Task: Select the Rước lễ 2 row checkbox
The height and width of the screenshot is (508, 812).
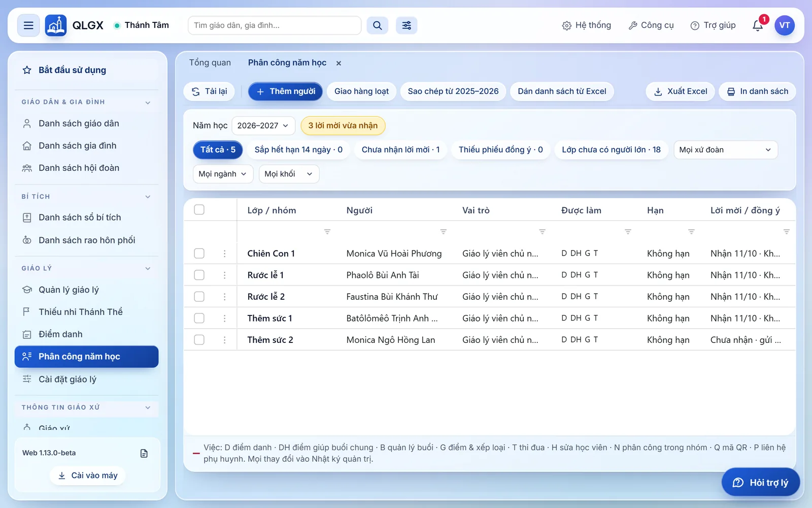Action: pyautogui.click(x=199, y=297)
